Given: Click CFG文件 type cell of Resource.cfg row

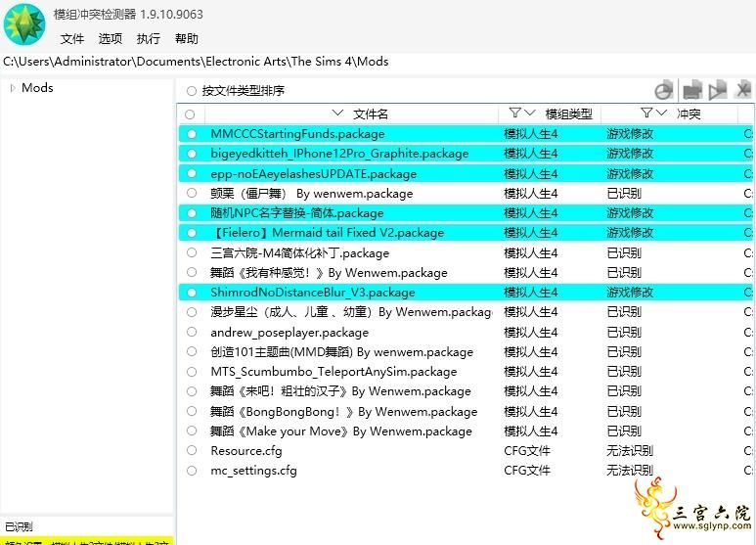Looking at the screenshot, I should point(527,451).
